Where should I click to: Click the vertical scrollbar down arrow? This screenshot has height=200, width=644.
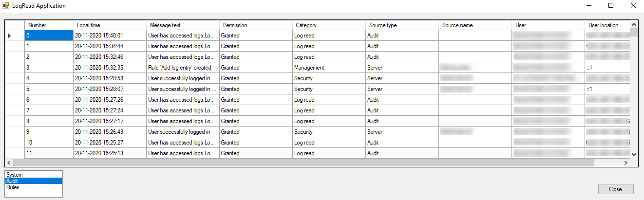pyautogui.click(x=634, y=154)
